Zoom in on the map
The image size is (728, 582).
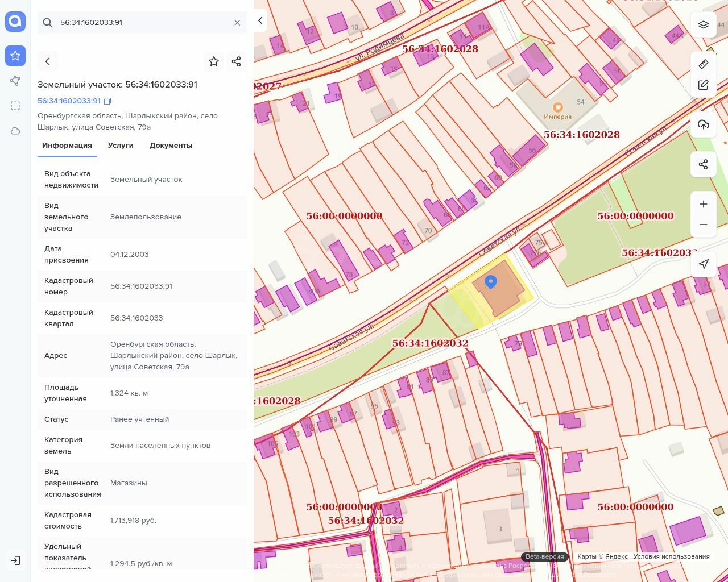point(704,204)
